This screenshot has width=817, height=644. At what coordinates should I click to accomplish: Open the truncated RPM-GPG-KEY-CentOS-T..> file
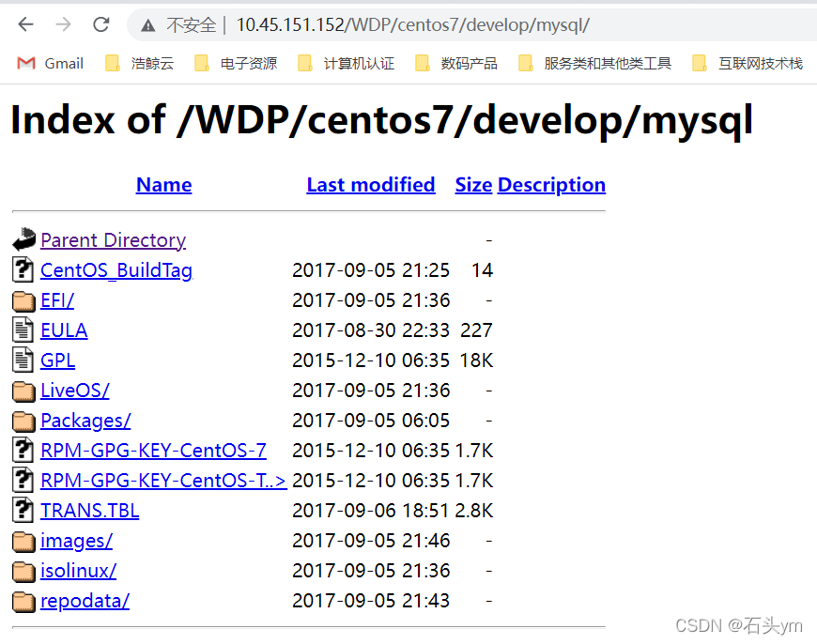[163, 481]
